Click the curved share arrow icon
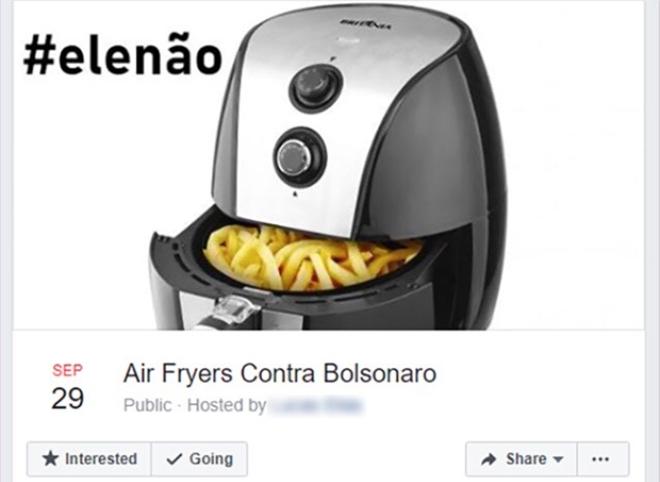The image size is (660, 482). [x=489, y=459]
